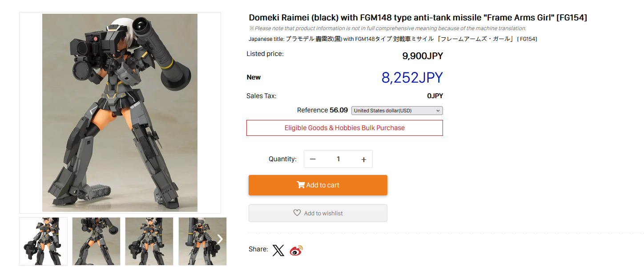The width and height of the screenshot is (644, 274).
Task: Select the fourth product thumbnail
Action: pyautogui.click(x=198, y=241)
